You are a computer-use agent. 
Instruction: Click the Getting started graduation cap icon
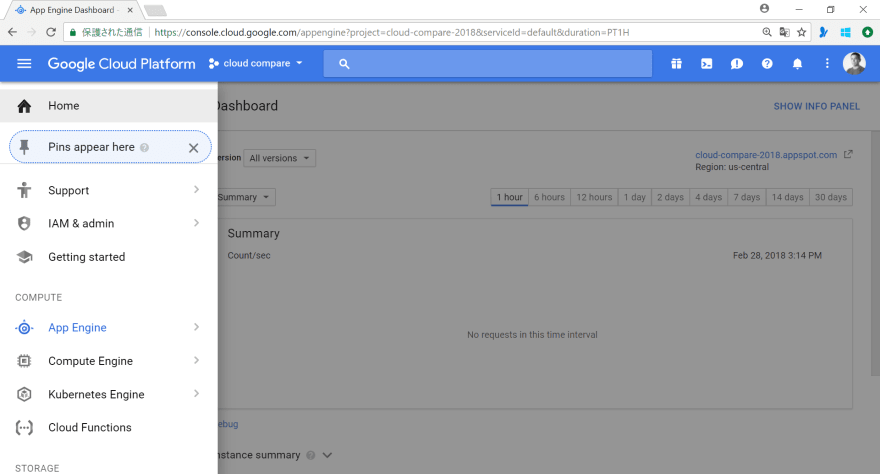(24, 257)
